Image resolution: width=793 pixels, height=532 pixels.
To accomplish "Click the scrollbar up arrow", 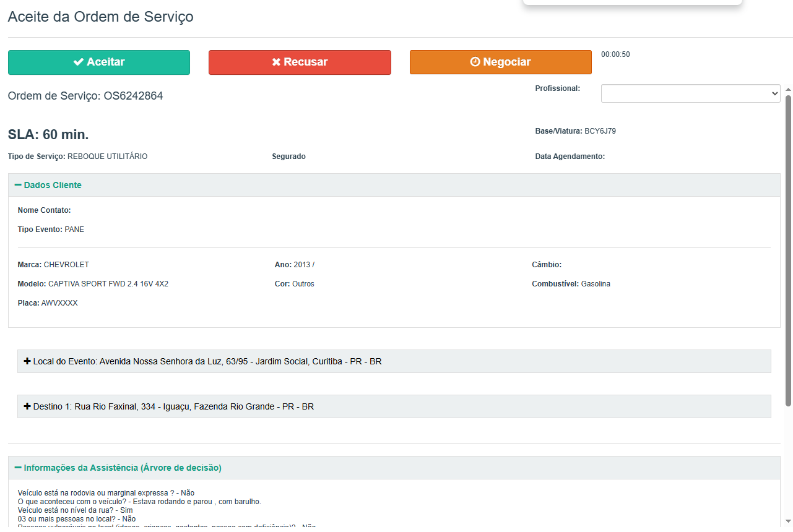I will [788, 89].
